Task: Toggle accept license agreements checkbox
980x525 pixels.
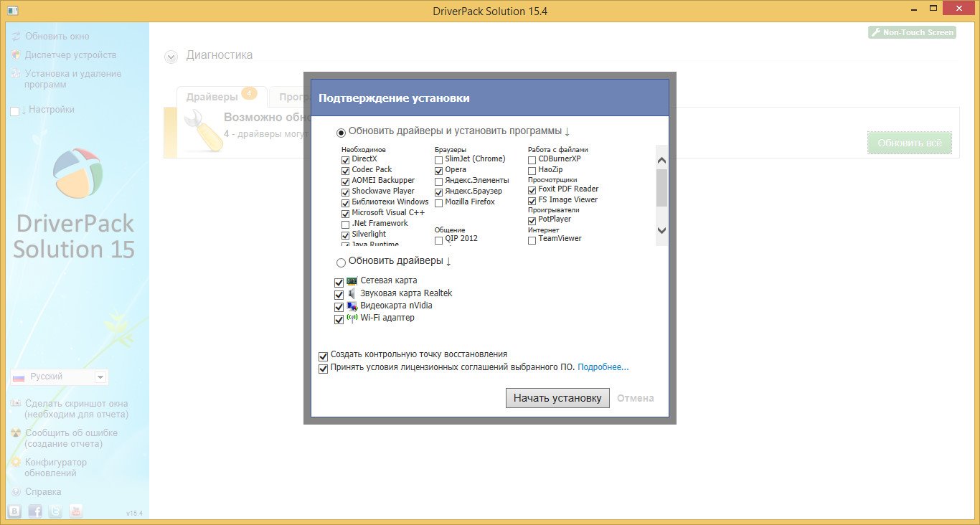Action: coord(323,369)
